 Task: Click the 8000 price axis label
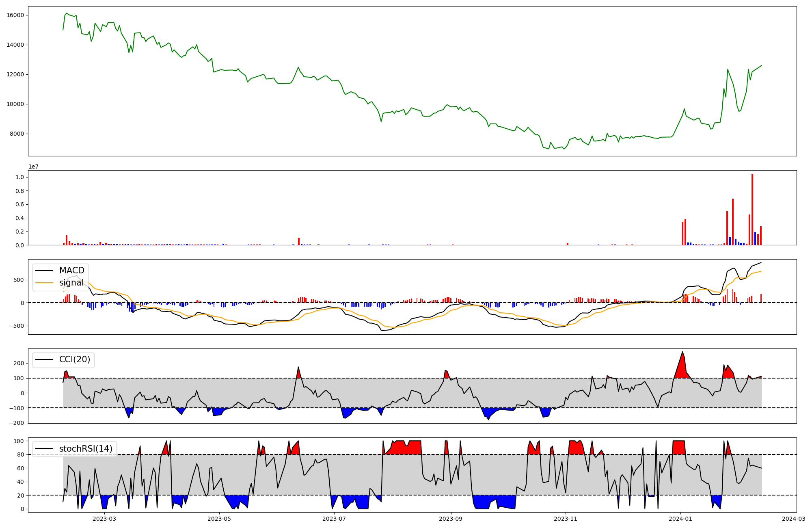17,134
